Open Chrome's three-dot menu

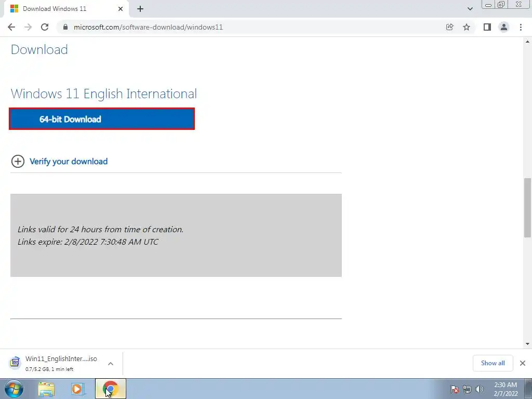tap(521, 27)
